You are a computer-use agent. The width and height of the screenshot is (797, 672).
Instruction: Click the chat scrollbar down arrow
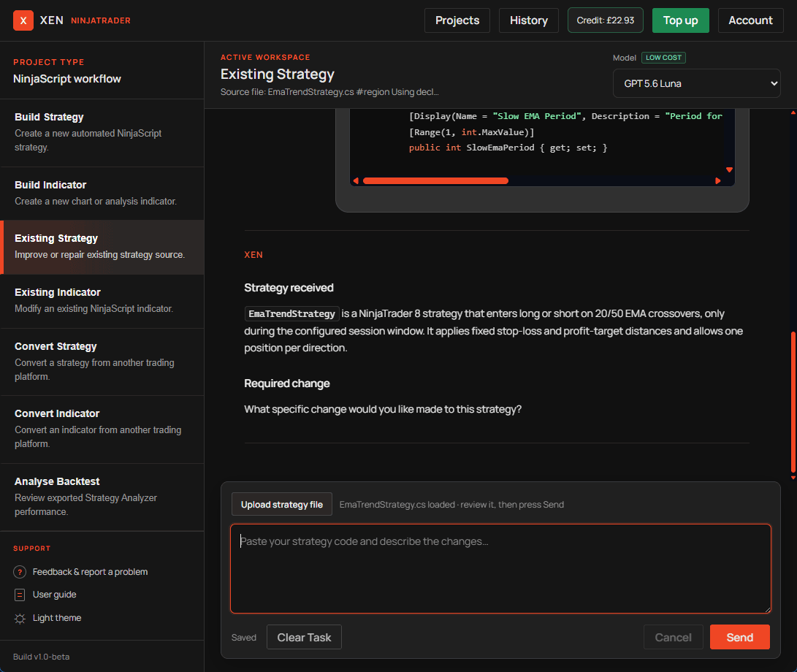click(793, 478)
